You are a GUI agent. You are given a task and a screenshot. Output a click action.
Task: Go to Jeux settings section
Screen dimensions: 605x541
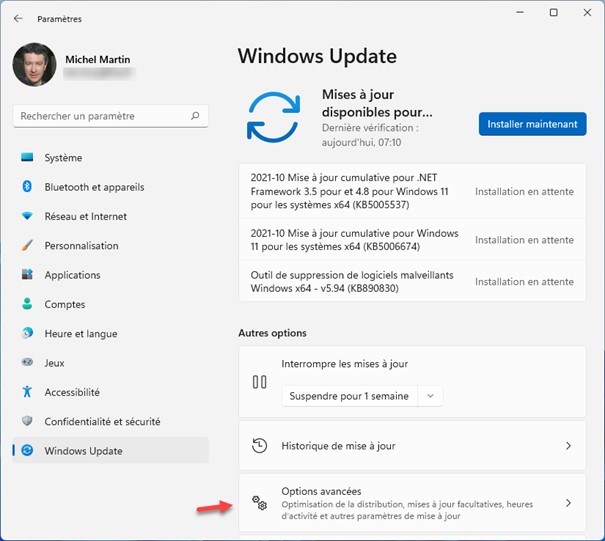point(54,363)
